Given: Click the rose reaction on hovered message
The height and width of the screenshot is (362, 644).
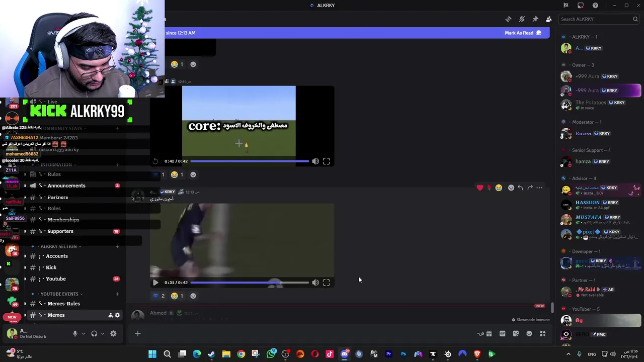Looking at the screenshot, I should pos(489,188).
